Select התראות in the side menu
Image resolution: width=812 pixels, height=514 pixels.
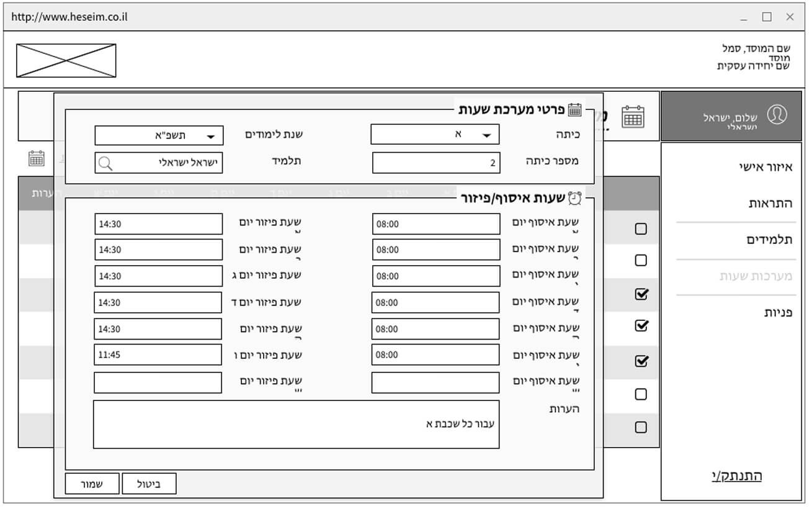click(x=770, y=204)
